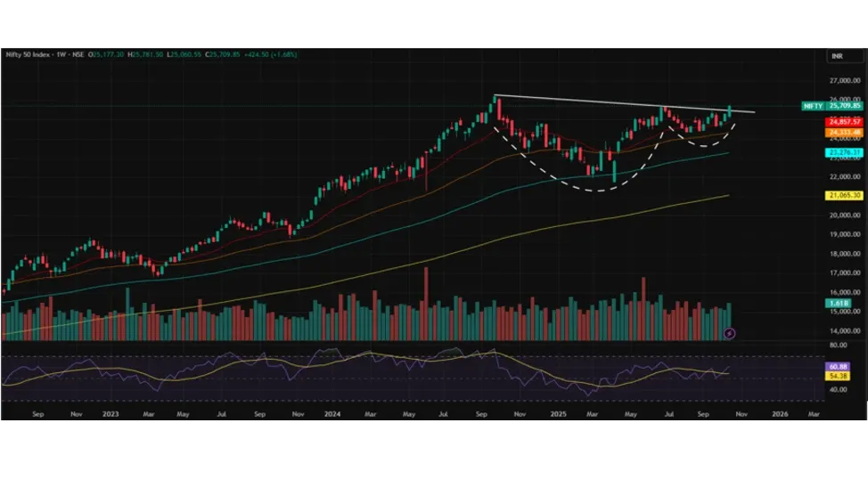
Task: Click the 80.00 RSI scale label
Action: [x=838, y=345]
